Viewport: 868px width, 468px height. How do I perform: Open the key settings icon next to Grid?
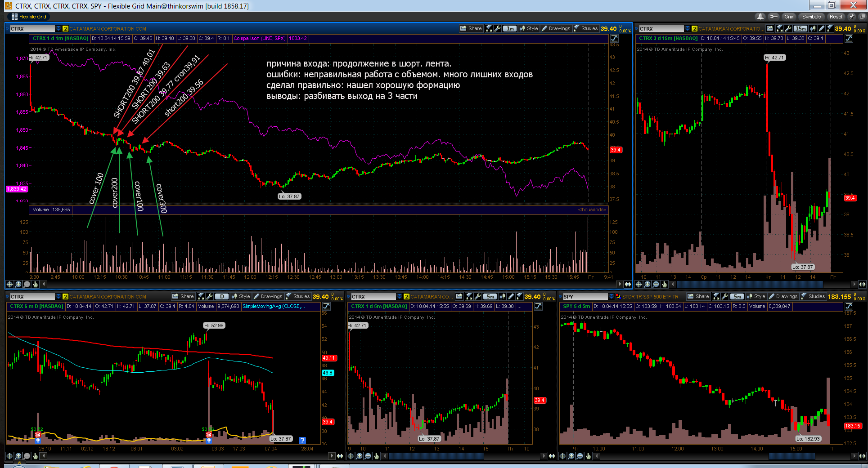774,17
